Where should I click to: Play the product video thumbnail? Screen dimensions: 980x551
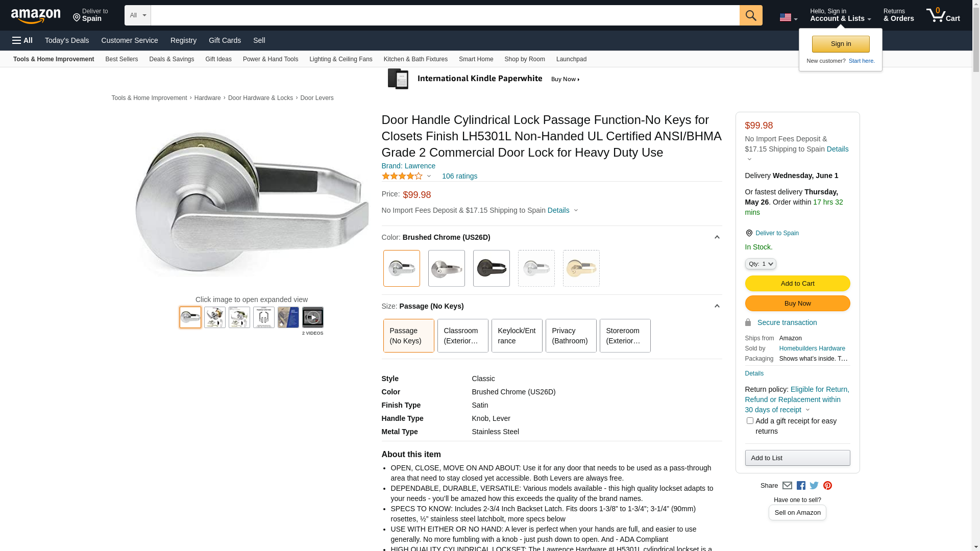(312, 317)
